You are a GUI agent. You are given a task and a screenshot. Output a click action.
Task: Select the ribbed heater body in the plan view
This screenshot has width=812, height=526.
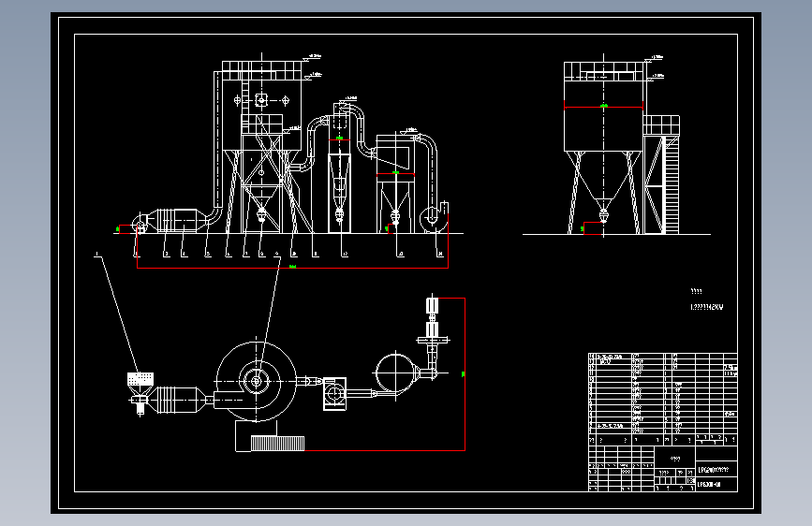[176, 401]
